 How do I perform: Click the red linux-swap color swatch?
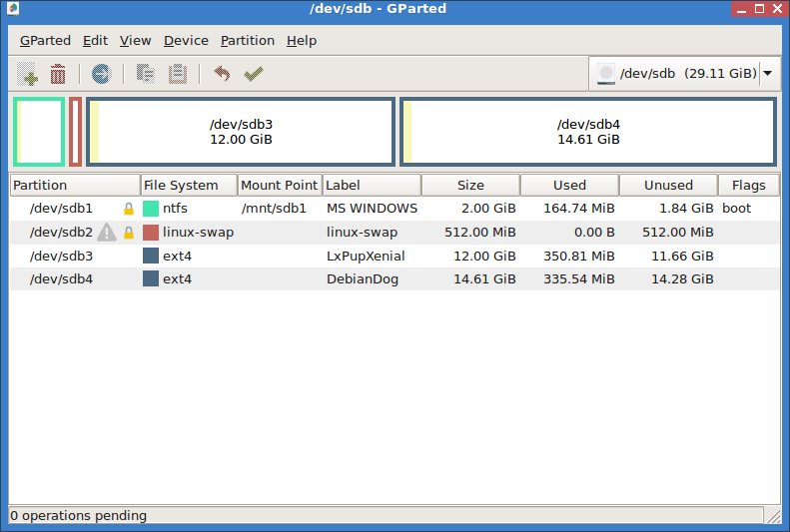[x=151, y=232]
